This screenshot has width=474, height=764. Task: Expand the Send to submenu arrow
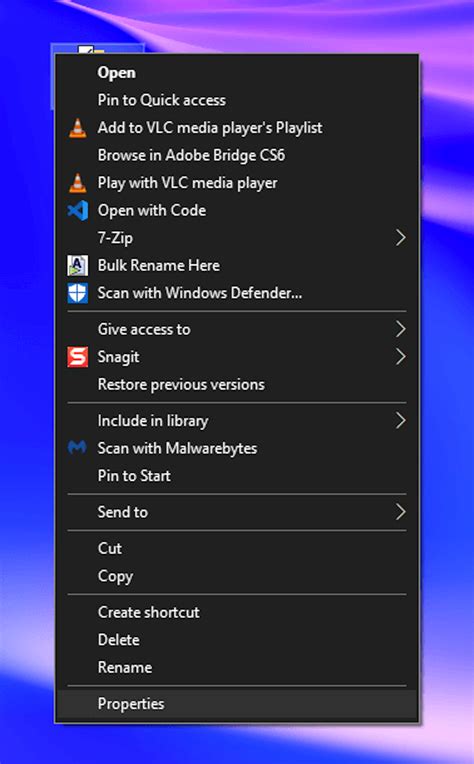click(x=400, y=512)
